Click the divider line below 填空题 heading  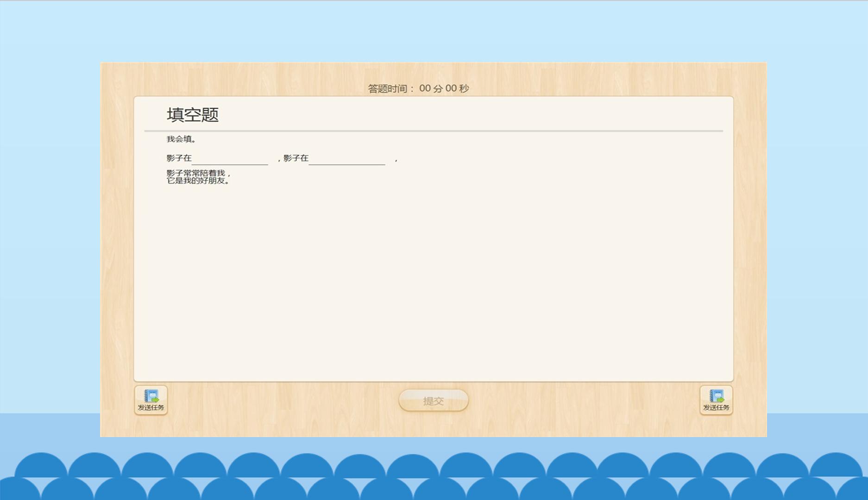434,131
